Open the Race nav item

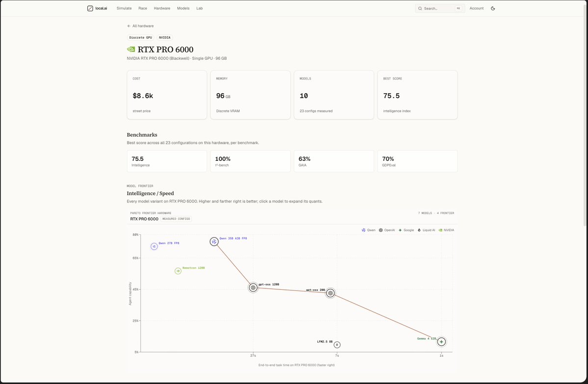[x=143, y=8]
